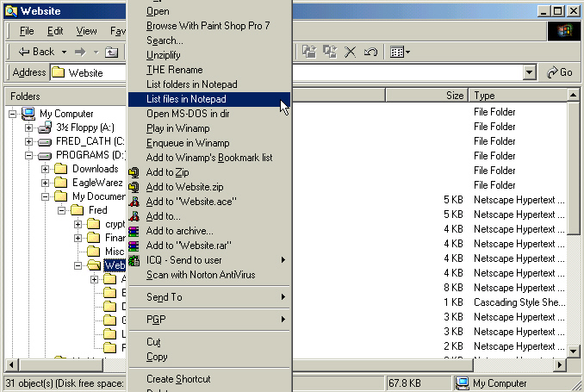Select the EagleWarez folder in tree

click(97, 183)
